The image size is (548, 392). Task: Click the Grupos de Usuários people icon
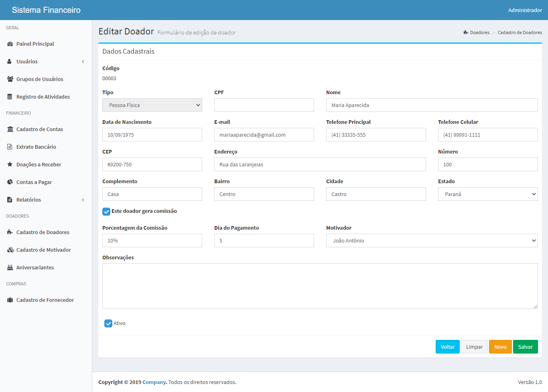10,79
